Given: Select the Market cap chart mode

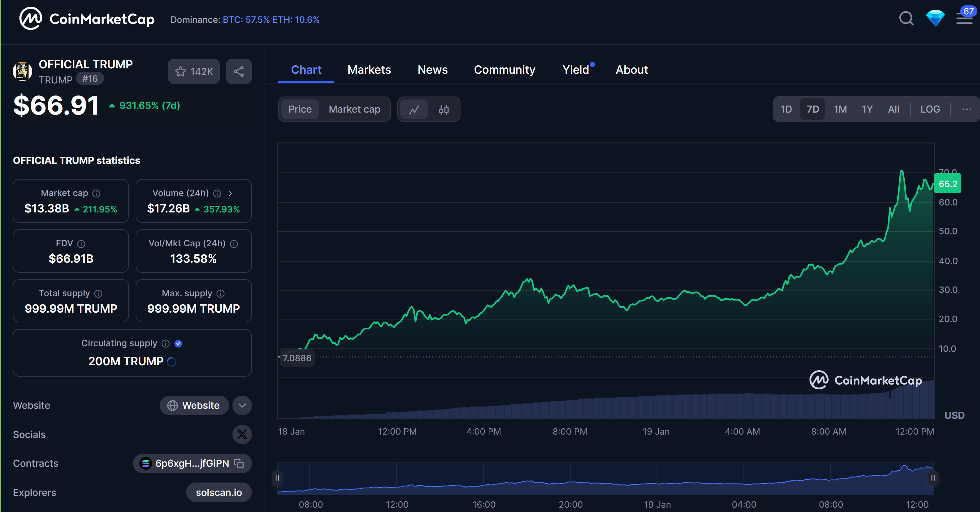Looking at the screenshot, I should (x=354, y=109).
